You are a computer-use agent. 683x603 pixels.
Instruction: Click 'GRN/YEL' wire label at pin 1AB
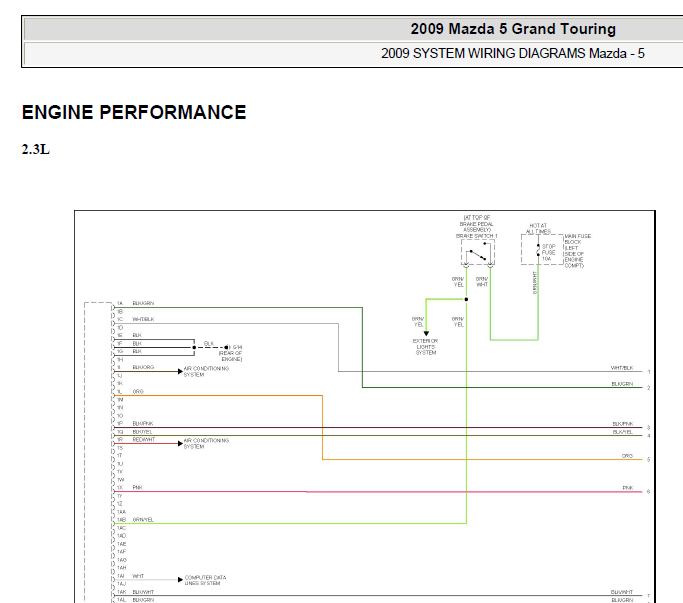tap(143, 520)
